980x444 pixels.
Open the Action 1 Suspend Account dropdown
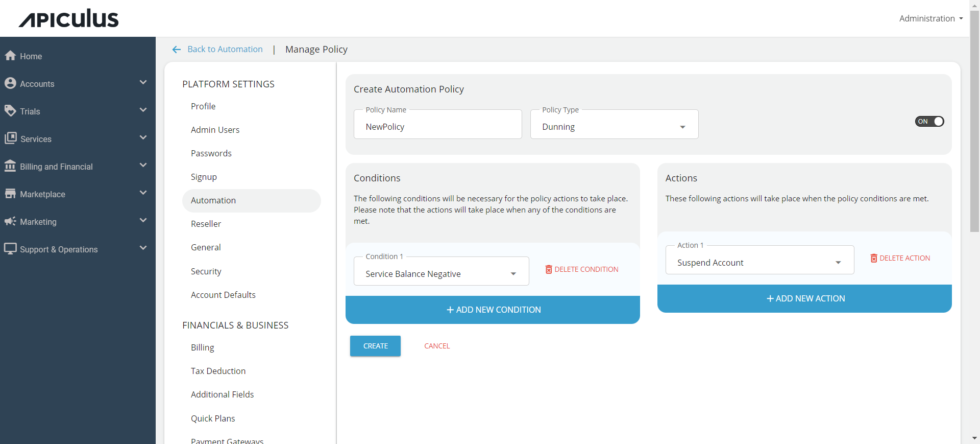coord(759,260)
